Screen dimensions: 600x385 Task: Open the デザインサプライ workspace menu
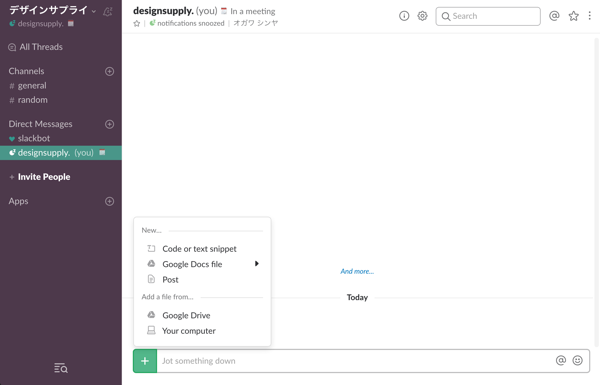(x=52, y=10)
